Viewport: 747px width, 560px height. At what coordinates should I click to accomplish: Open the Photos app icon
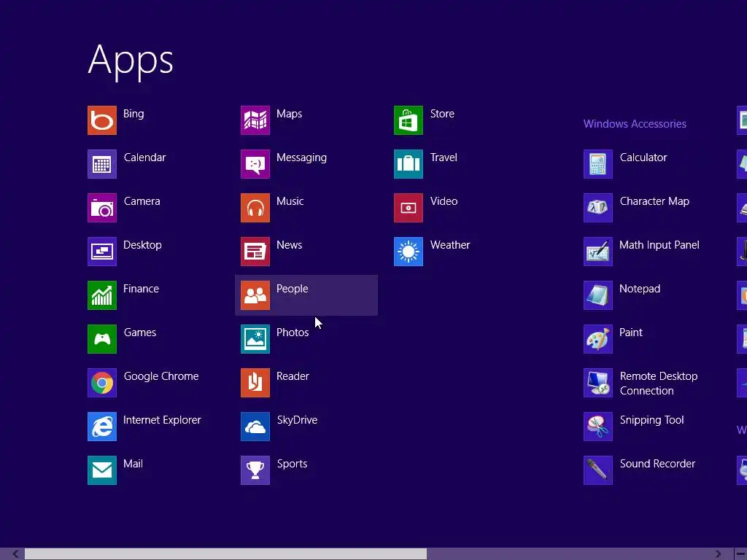[x=255, y=339]
